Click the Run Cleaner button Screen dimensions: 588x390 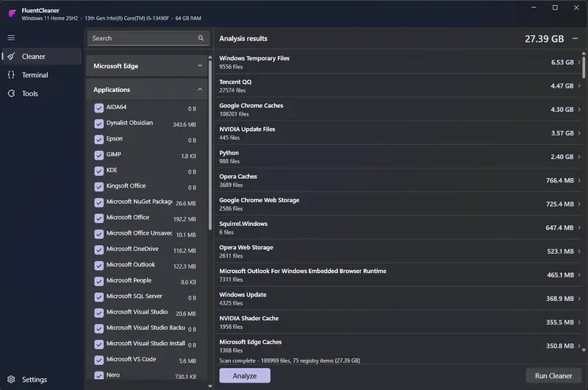pos(553,376)
